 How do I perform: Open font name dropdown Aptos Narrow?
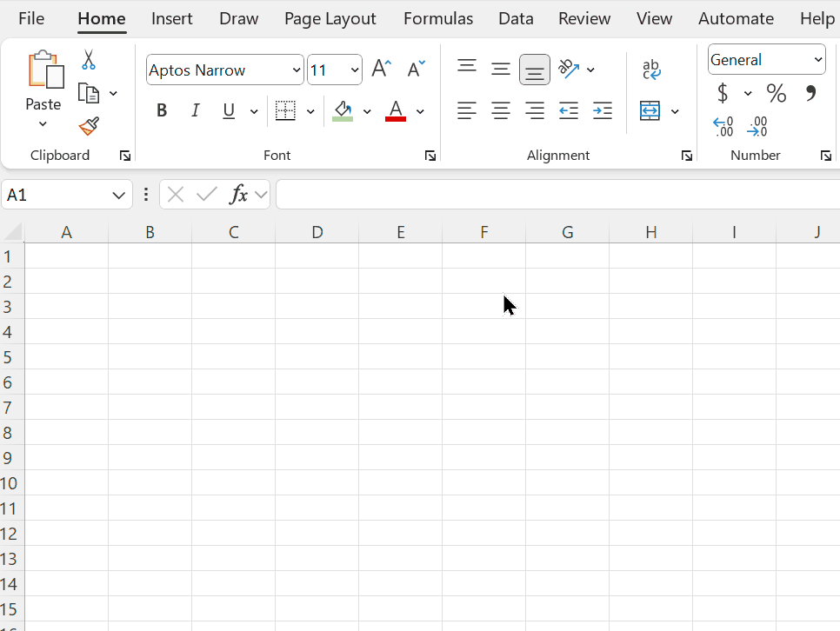(x=297, y=70)
